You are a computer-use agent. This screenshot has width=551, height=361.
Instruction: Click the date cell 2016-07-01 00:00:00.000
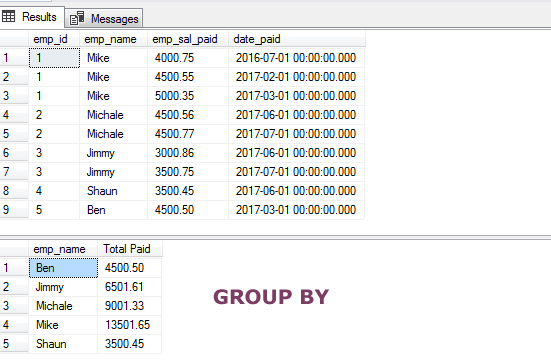coord(297,58)
